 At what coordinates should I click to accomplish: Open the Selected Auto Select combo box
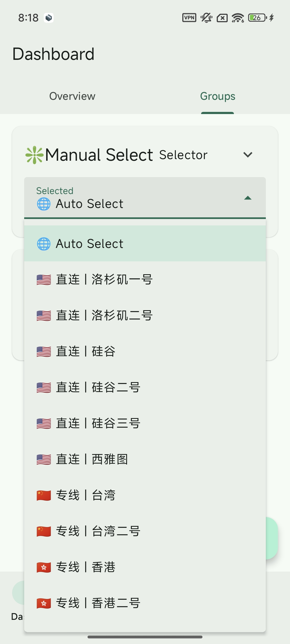pos(145,198)
